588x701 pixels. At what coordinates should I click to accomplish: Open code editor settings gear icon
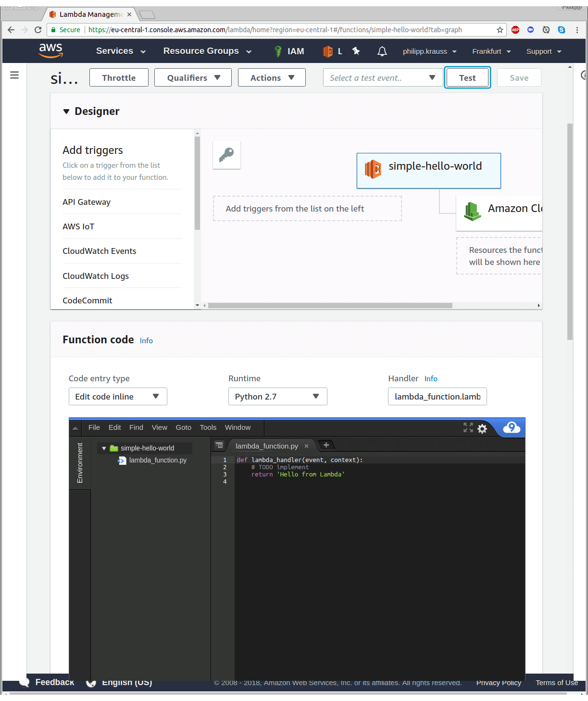coord(482,428)
